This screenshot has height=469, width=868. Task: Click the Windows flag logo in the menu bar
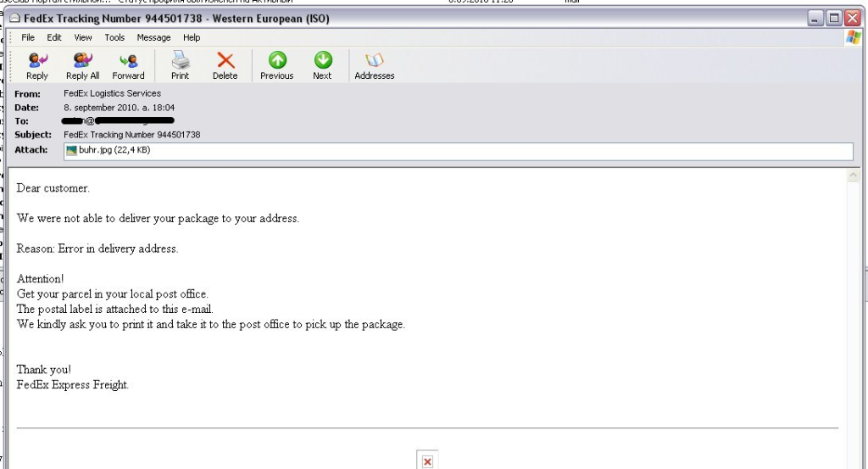pyautogui.click(x=853, y=37)
